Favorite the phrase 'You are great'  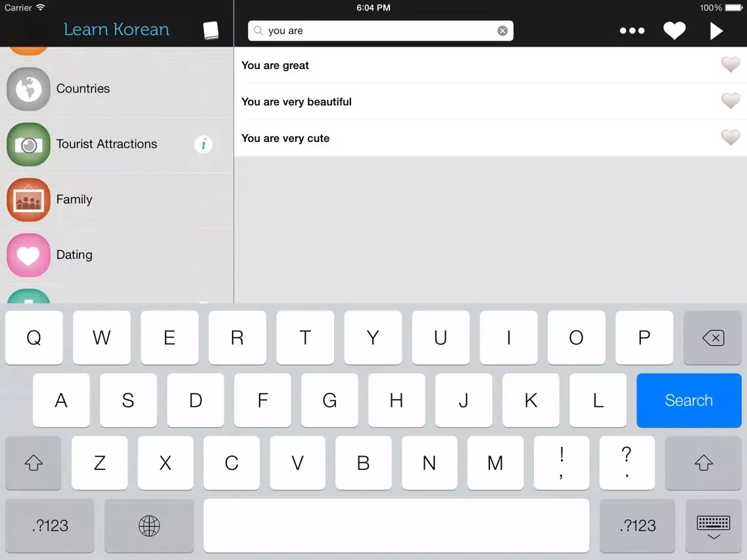coord(730,64)
